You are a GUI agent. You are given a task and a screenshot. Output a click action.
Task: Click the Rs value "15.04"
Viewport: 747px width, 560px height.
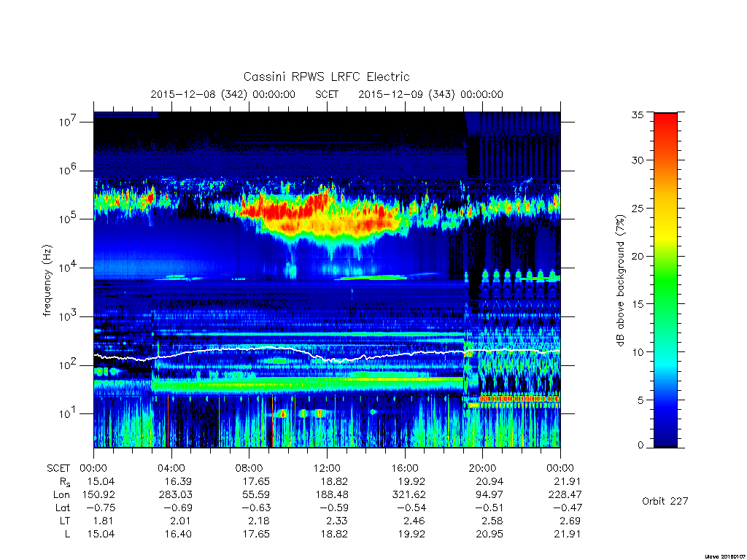[101, 481]
